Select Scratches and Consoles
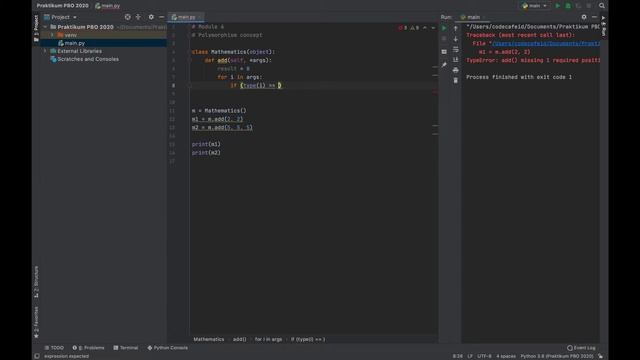Image resolution: width=640 pixels, height=360 pixels. tap(88, 59)
